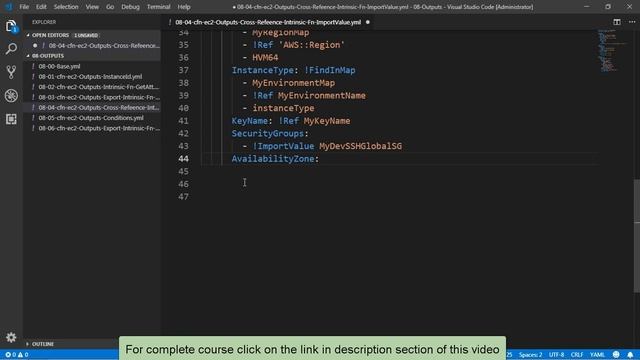The width and height of the screenshot is (640, 360).
Task: Click MyEnvironmentMap on line 38
Action: [x=293, y=83]
